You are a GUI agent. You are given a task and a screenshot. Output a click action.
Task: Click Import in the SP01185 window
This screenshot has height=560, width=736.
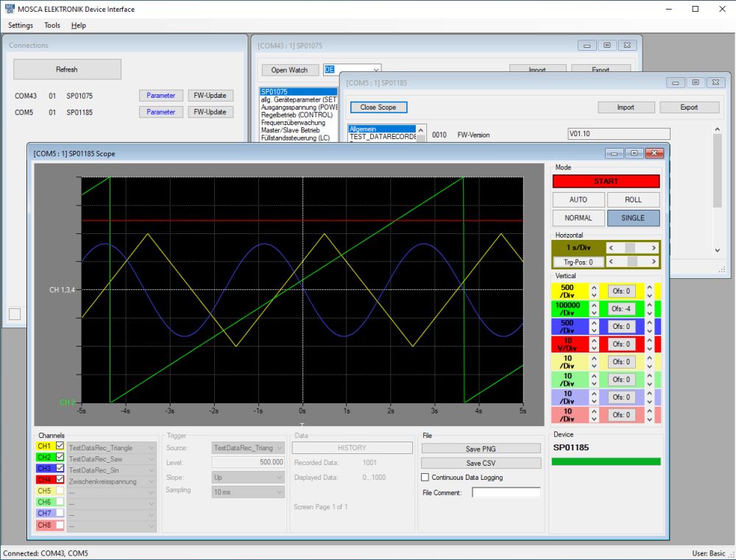coord(626,107)
